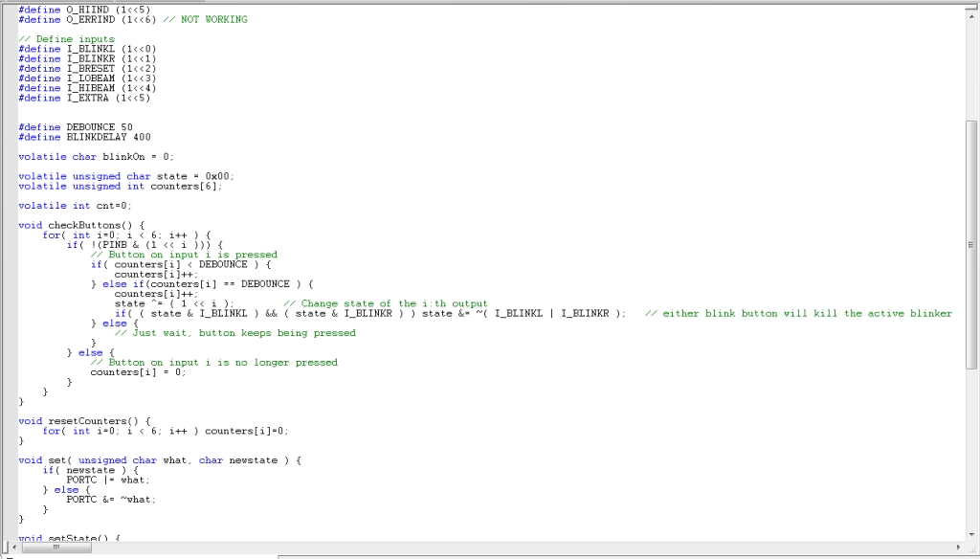Click the vertical scrollbar down arrow
Viewport: 980px width, 559px height.
972,534
